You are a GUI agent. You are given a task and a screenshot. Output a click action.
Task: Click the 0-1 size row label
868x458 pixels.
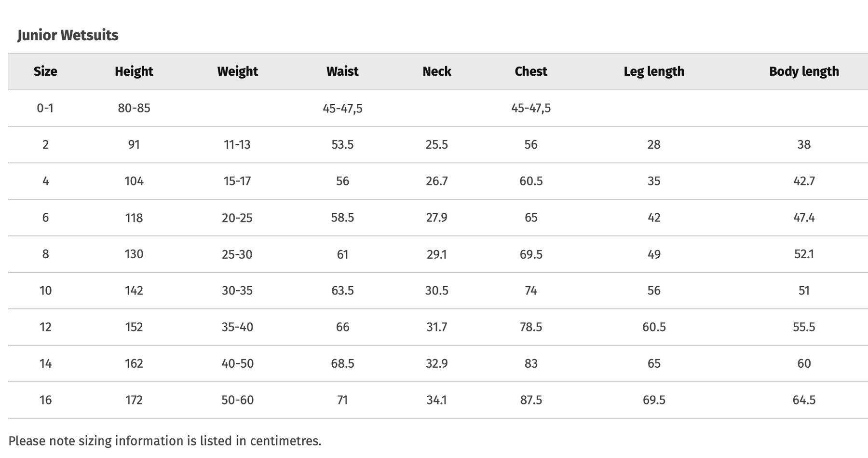click(45, 108)
